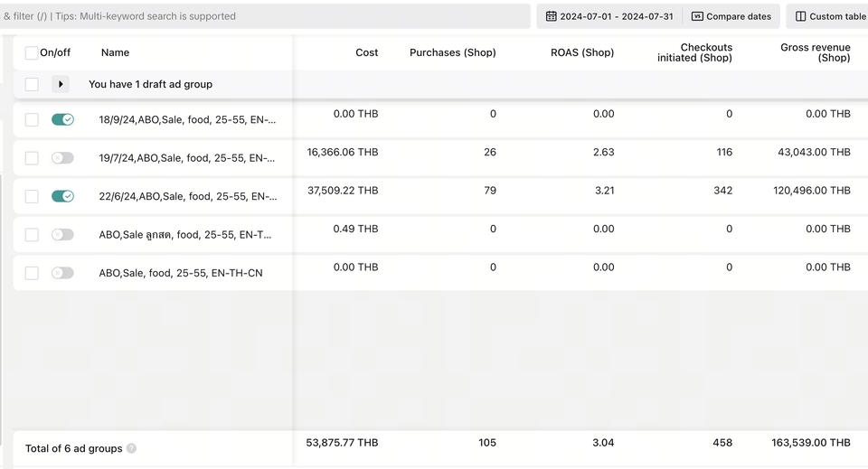868x469 pixels.
Task: Open the 2024-07-01 to 2024-07-31 date picker
Action: coord(610,16)
